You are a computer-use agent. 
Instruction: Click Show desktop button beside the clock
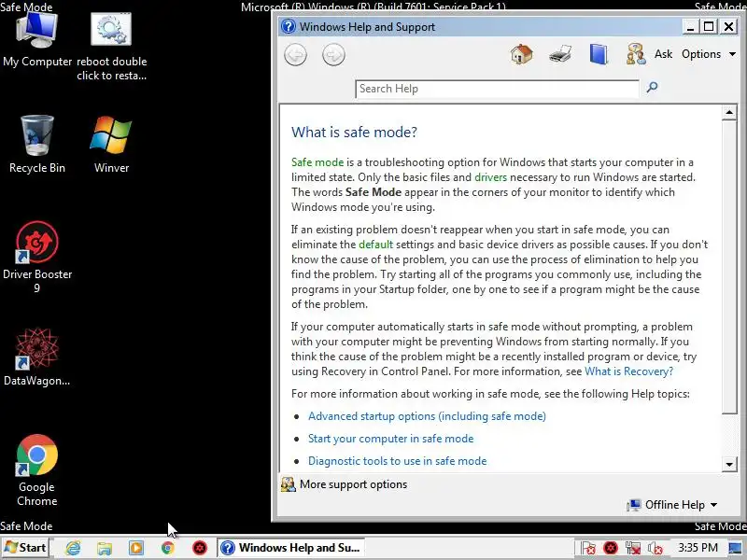[x=735, y=548]
